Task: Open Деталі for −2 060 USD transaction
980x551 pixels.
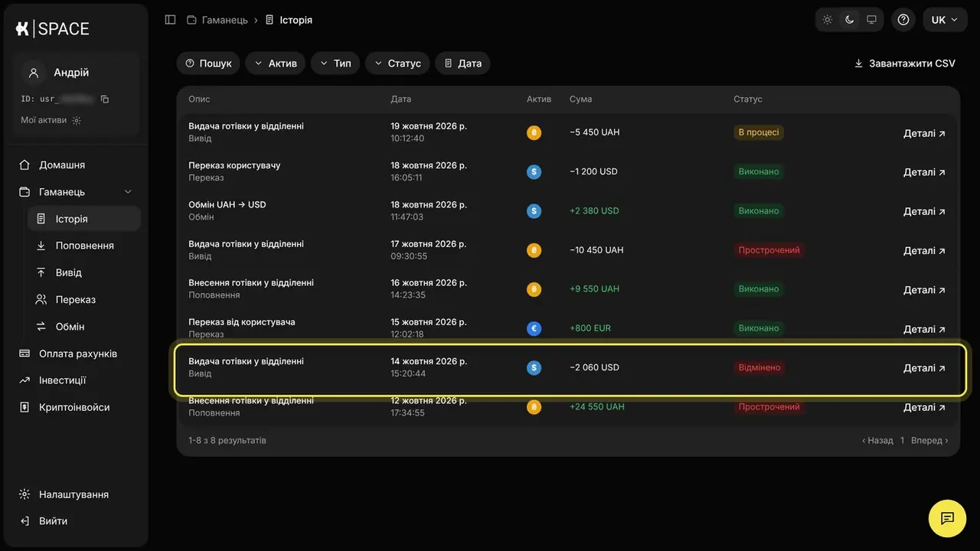Action: pos(924,368)
